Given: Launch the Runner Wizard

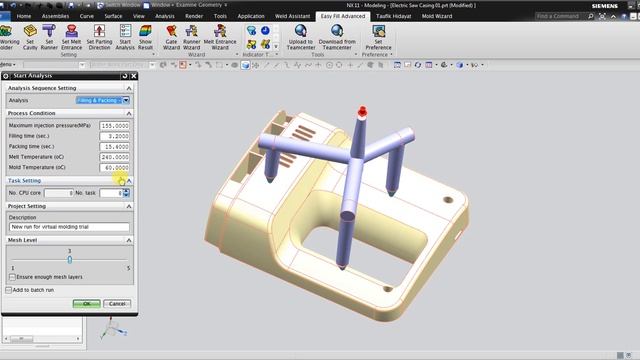Looking at the screenshot, I should tap(191, 37).
